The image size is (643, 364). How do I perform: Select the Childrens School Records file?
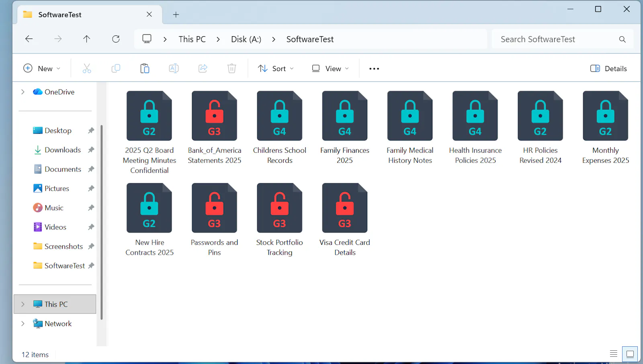[x=280, y=127]
